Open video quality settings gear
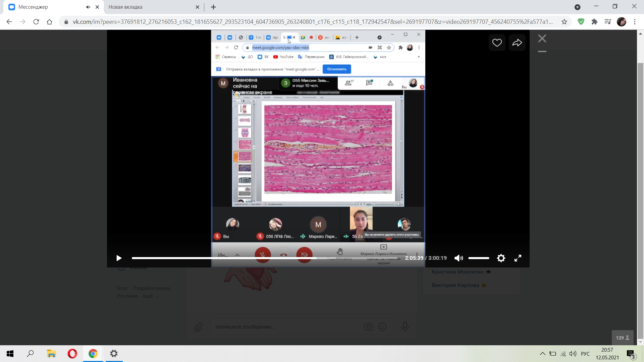 coord(501,258)
